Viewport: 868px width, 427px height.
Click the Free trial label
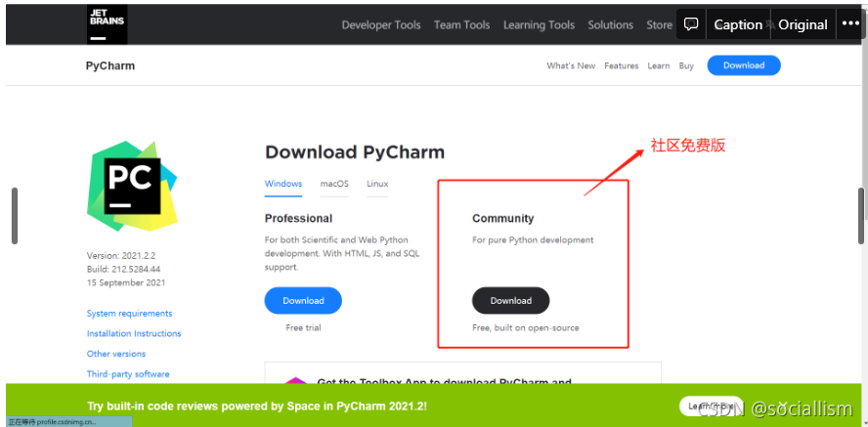click(x=303, y=327)
